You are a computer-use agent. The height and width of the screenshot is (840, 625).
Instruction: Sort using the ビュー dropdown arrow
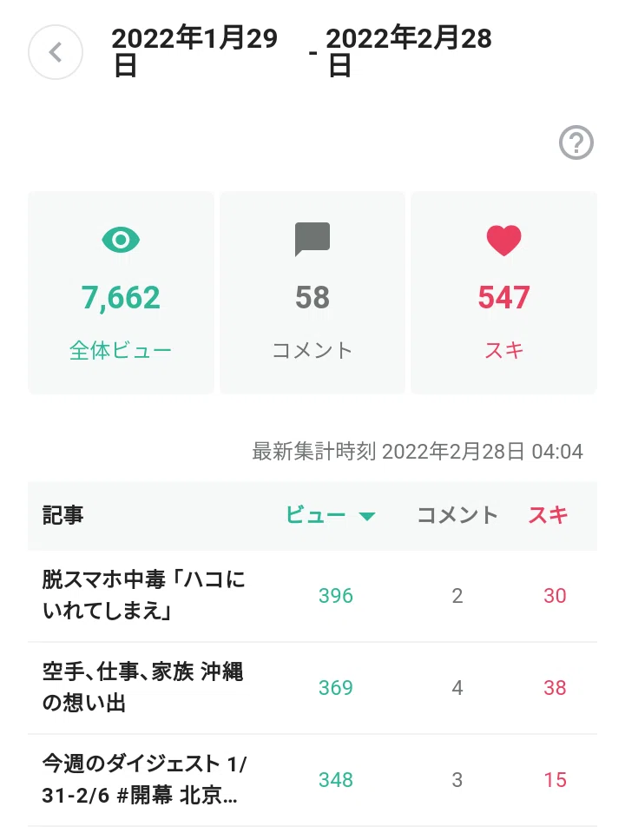[x=367, y=517]
